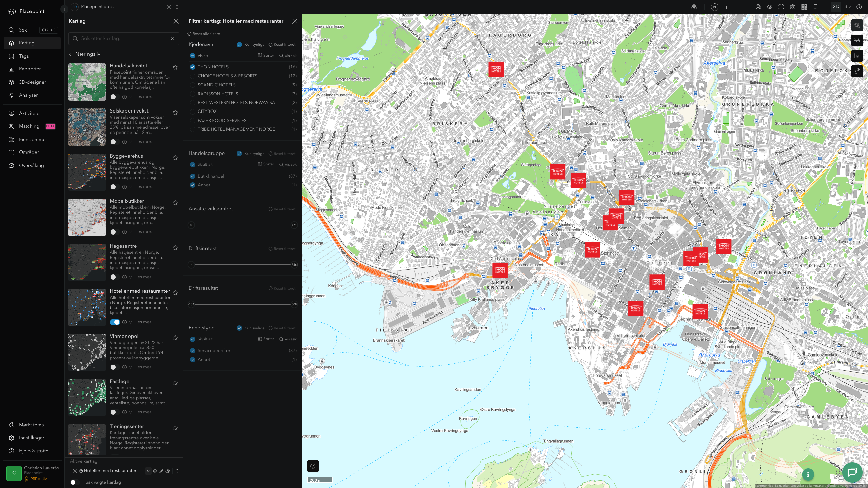The width and height of the screenshot is (868, 488).
Task: Expand les mer for Hagesentre
Action: (145, 277)
